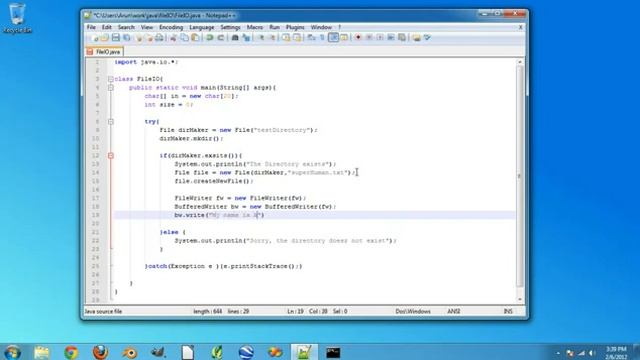Toggle Word Wrap in the toolbar
Image resolution: width=640 pixels, height=360 pixels.
click(x=311, y=38)
